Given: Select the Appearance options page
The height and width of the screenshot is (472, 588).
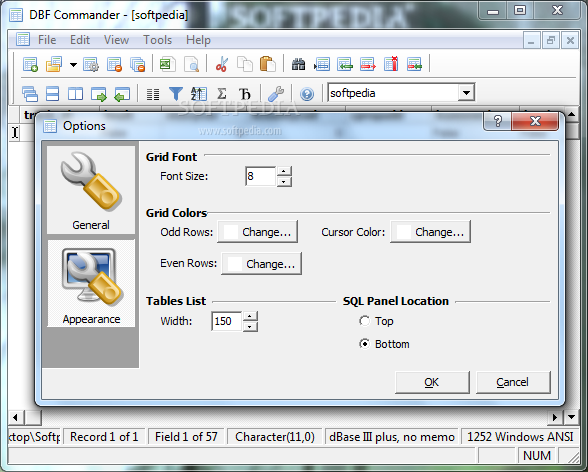Looking at the screenshot, I should [91, 283].
